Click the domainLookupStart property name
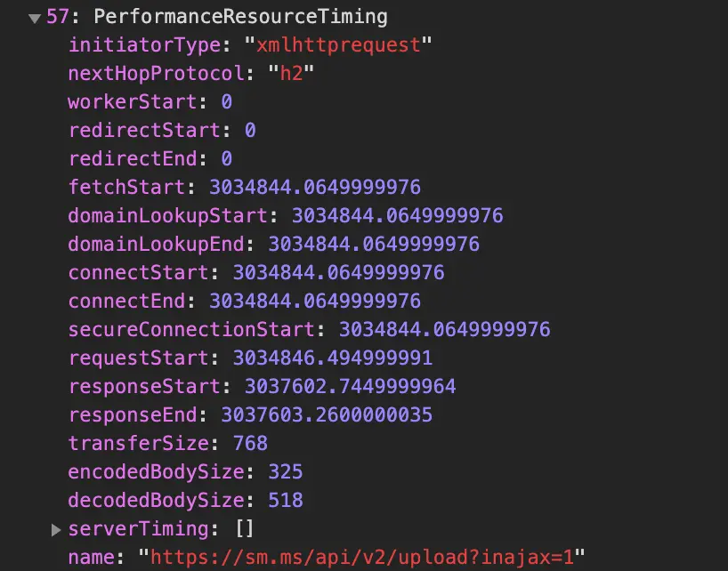 coord(168,216)
